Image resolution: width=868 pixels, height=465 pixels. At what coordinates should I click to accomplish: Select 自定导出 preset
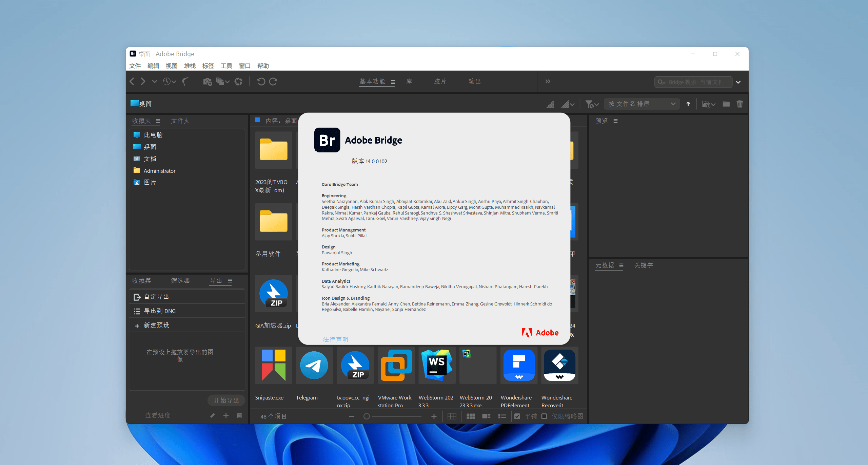pyautogui.click(x=187, y=297)
